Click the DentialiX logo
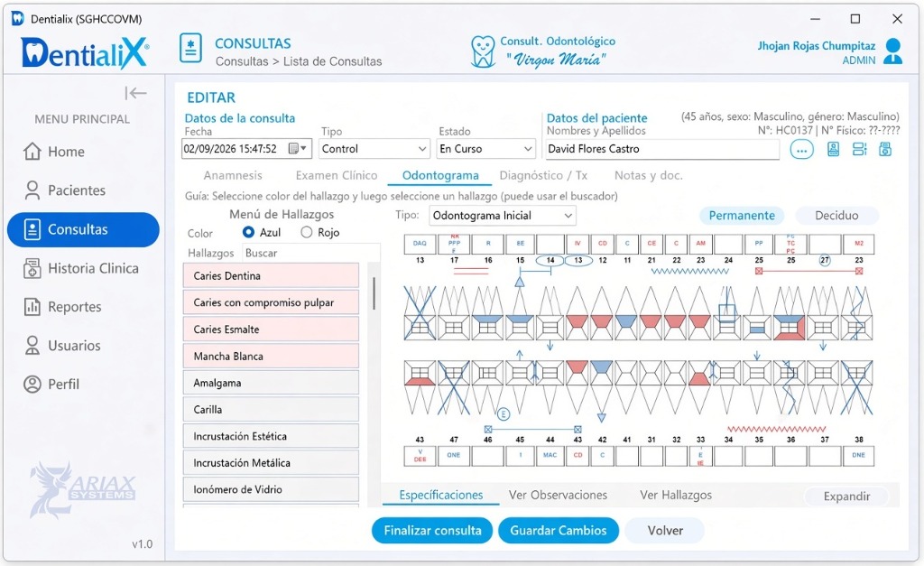924x566 pixels. [x=86, y=53]
